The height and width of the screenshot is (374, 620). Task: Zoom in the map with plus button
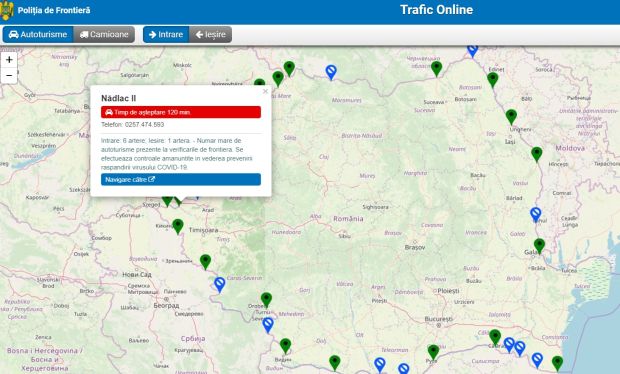(x=9, y=60)
